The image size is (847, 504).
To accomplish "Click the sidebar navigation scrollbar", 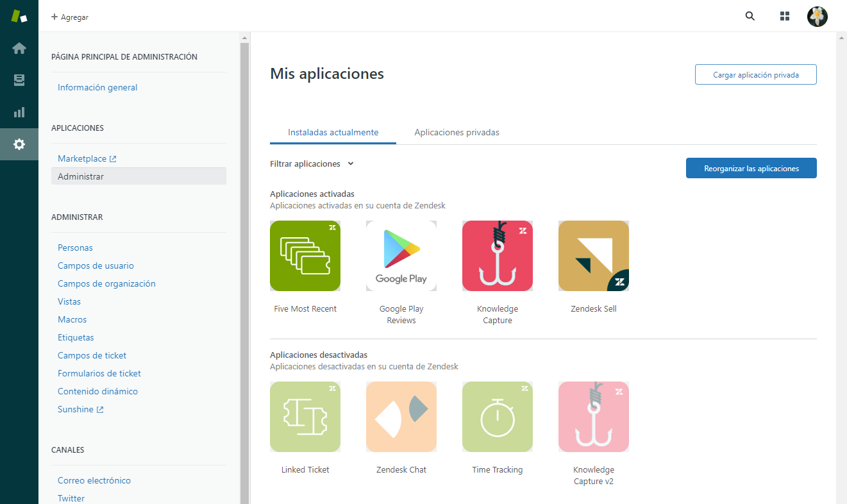I will point(244,274).
